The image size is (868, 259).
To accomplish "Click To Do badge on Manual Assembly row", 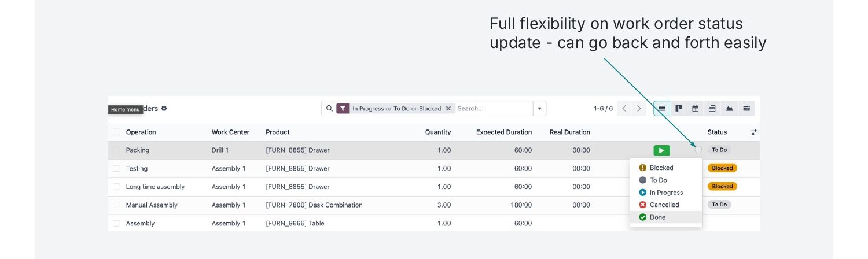I will [719, 205].
